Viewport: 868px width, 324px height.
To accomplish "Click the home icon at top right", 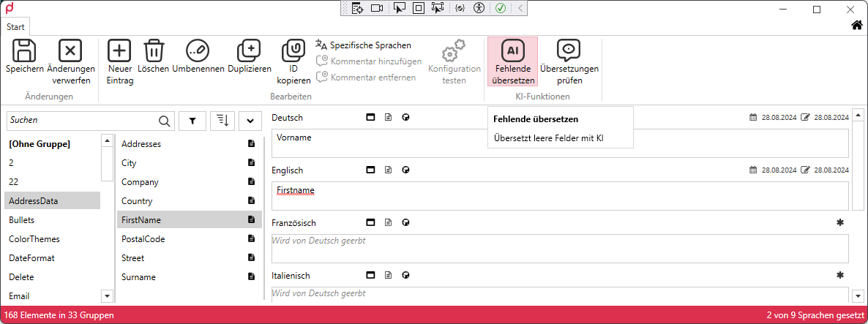I will pyautogui.click(x=857, y=25).
